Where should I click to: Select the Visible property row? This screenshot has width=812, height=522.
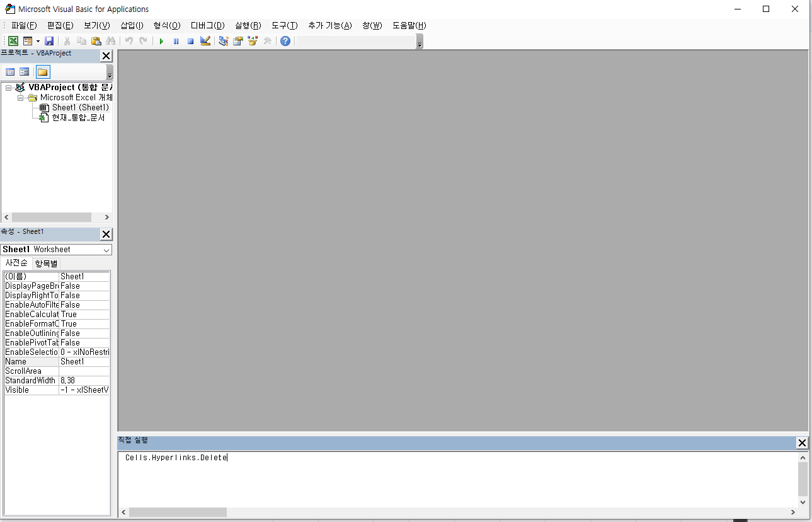click(57, 390)
